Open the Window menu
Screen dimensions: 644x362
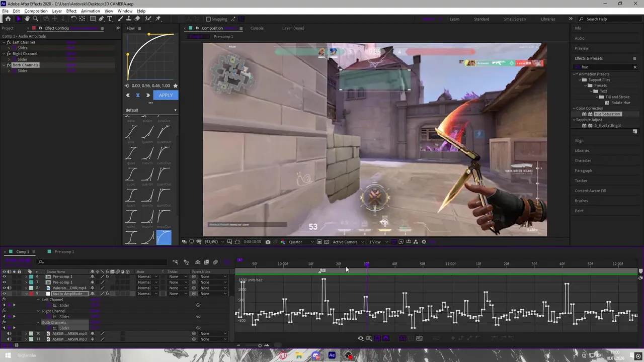pyautogui.click(x=125, y=11)
